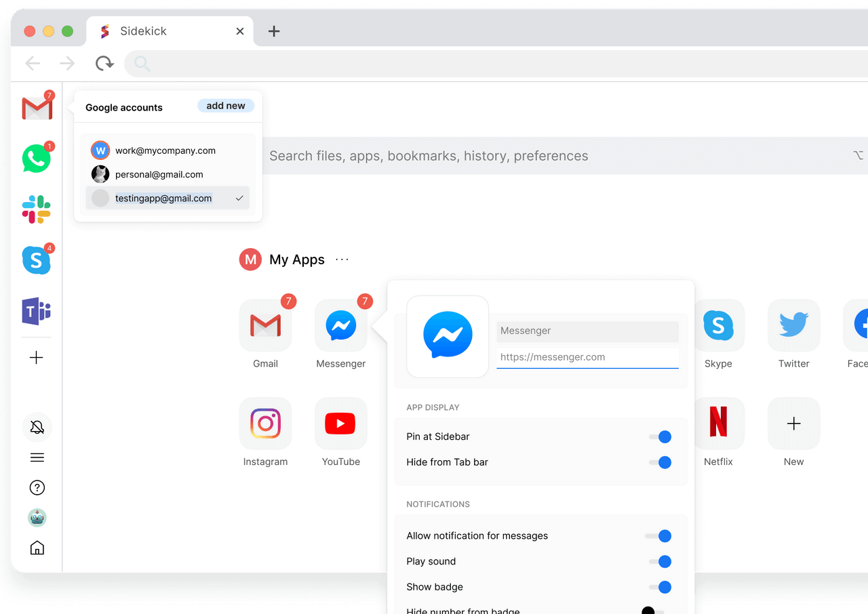The width and height of the screenshot is (868, 614).
Task: Disable Allow notification for messages
Action: click(x=658, y=536)
